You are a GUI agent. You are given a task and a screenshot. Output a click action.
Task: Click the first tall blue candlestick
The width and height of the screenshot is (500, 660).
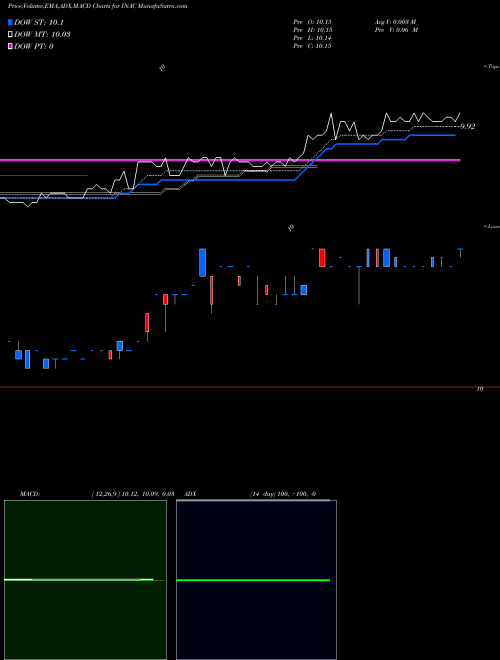pyautogui.click(x=202, y=263)
